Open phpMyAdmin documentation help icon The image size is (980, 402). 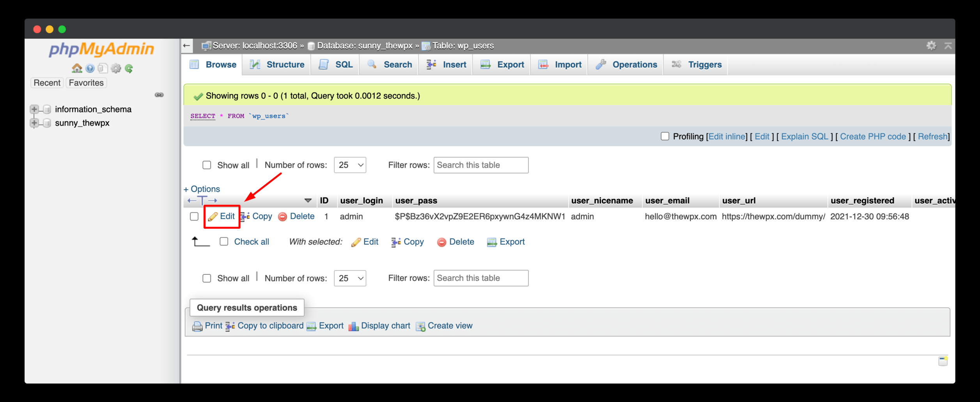coord(90,69)
